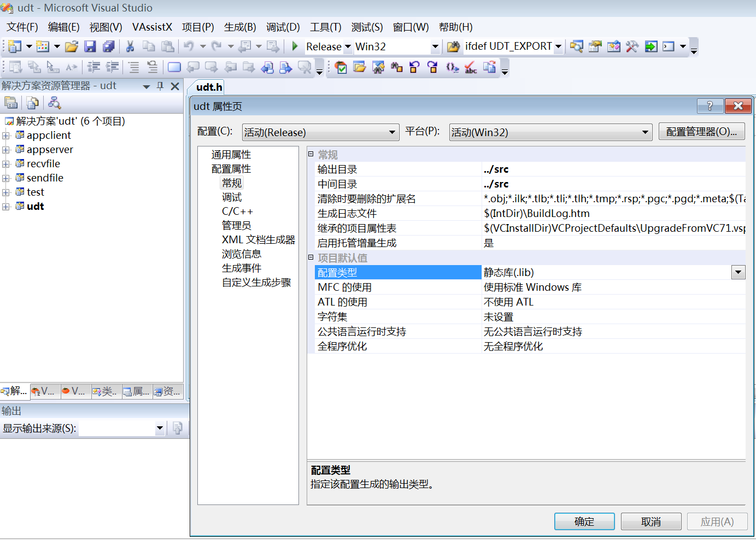Select 管理员 in the property tree
The image size is (756, 540).
pyautogui.click(x=237, y=225)
